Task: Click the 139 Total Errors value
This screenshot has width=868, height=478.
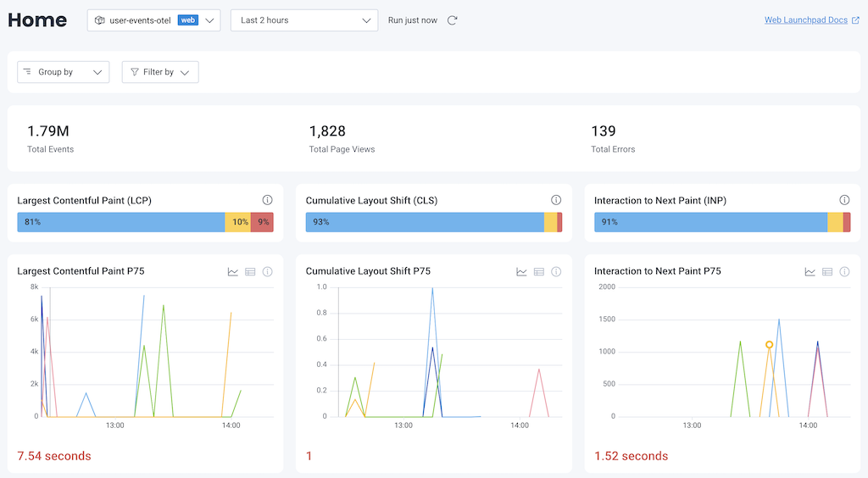Action: [x=604, y=131]
